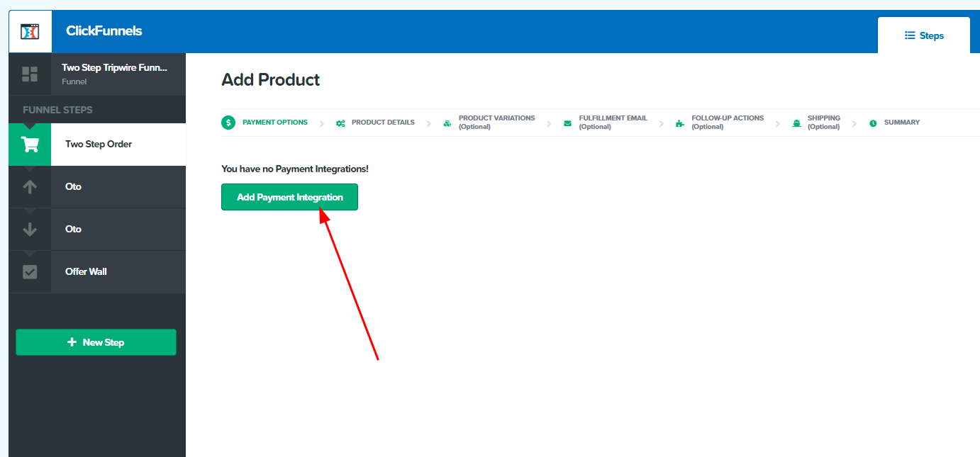Click the Product Variations cubes icon
This screenshot has height=457, width=980.
tap(447, 123)
